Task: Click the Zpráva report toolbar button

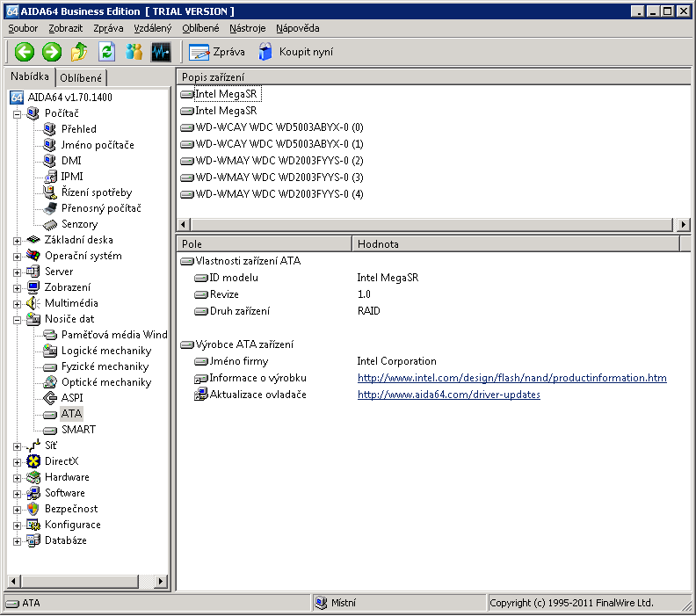Action: click(x=217, y=52)
